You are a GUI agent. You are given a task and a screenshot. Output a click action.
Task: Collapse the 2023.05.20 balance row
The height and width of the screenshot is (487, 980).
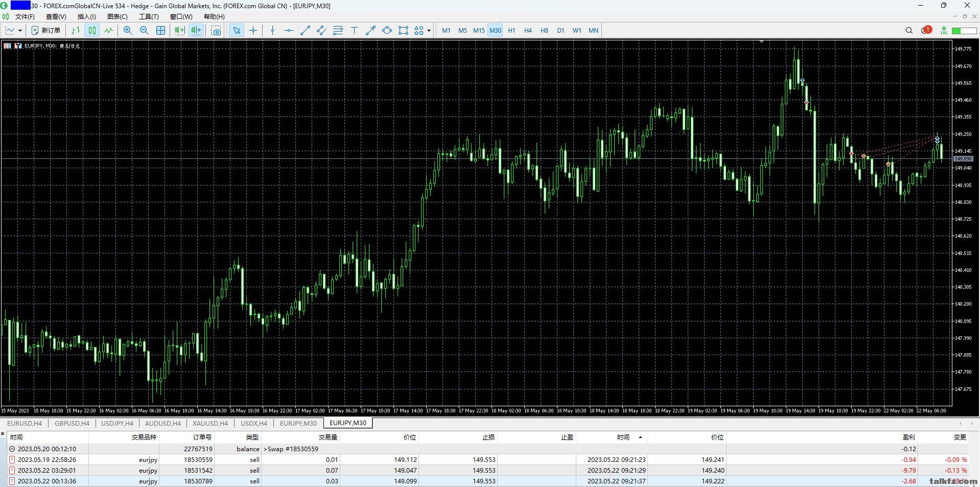tap(12, 449)
